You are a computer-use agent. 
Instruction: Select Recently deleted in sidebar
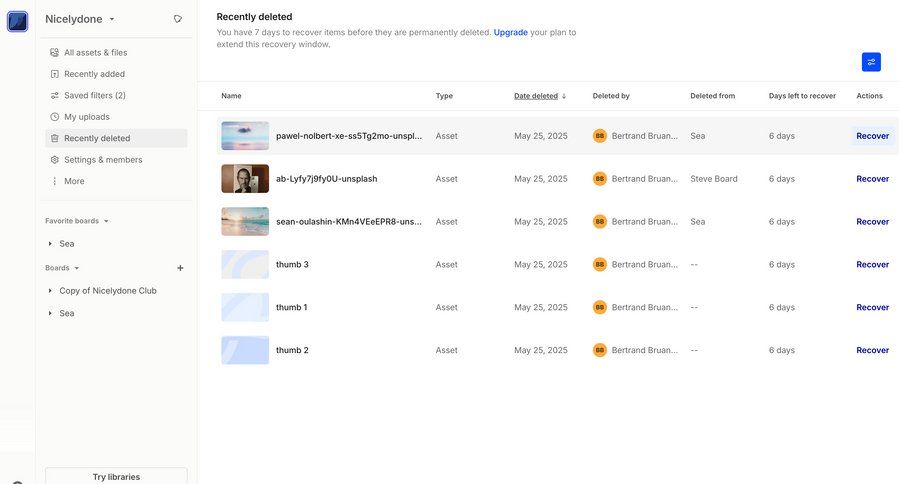(96, 139)
